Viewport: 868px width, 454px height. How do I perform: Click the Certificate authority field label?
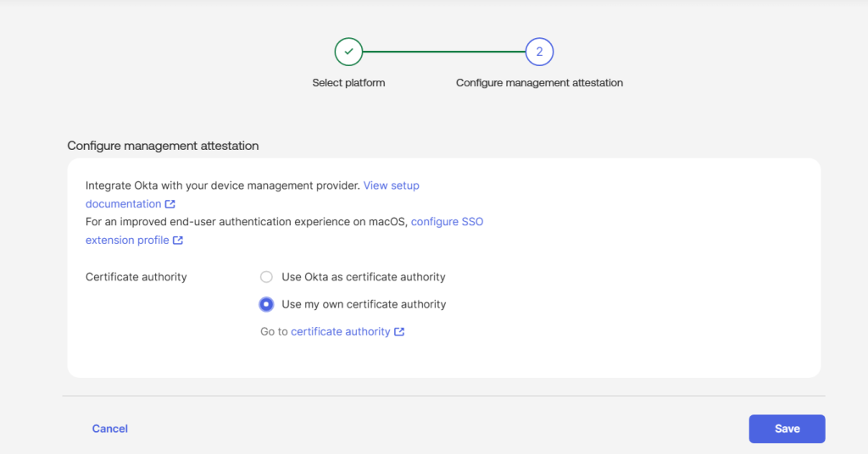click(136, 277)
